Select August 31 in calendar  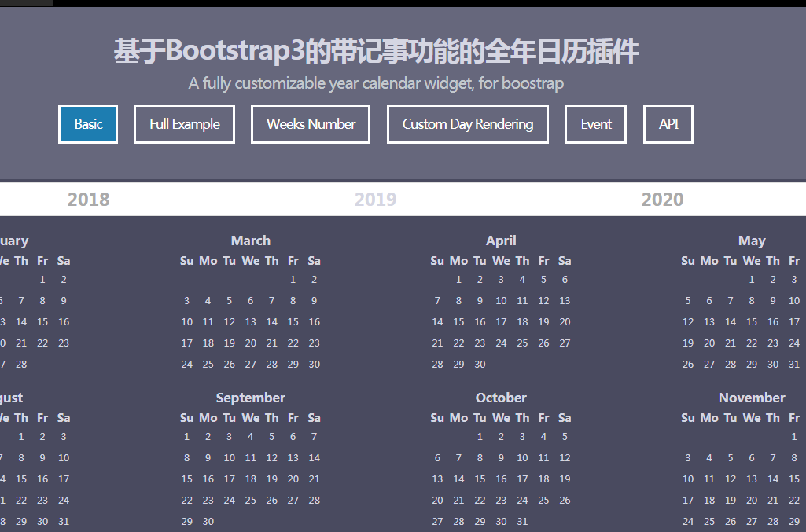pyautogui.click(x=64, y=521)
